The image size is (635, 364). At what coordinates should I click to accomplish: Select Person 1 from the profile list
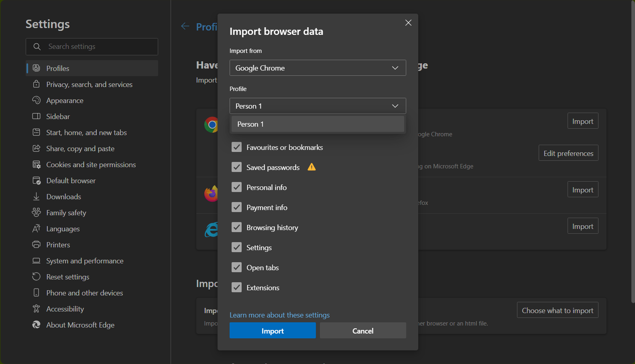318,124
